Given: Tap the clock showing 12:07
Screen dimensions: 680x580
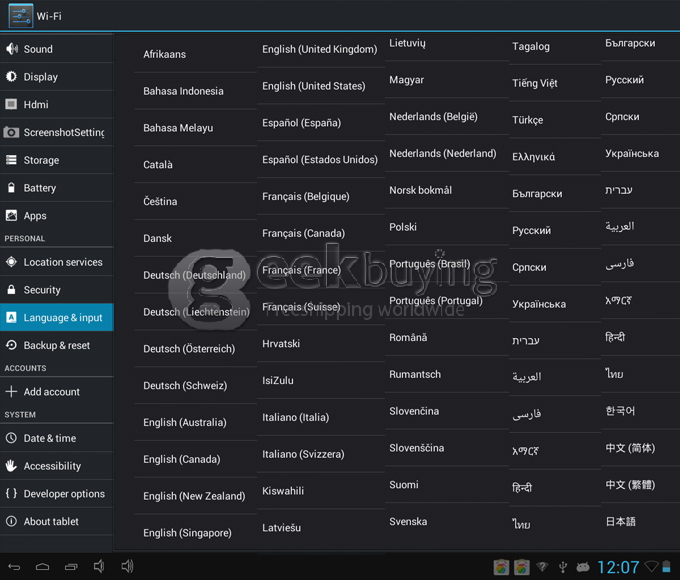Looking at the screenshot, I should click(x=617, y=567).
